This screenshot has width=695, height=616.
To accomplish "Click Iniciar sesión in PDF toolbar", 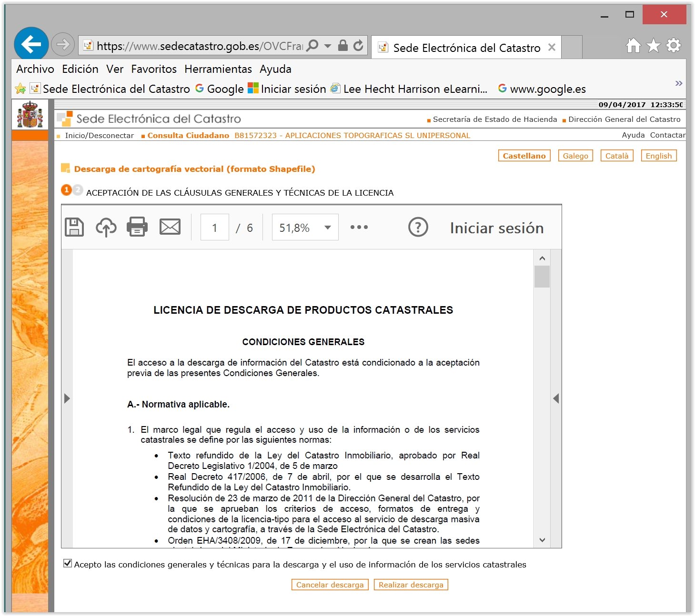I will (x=497, y=228).
